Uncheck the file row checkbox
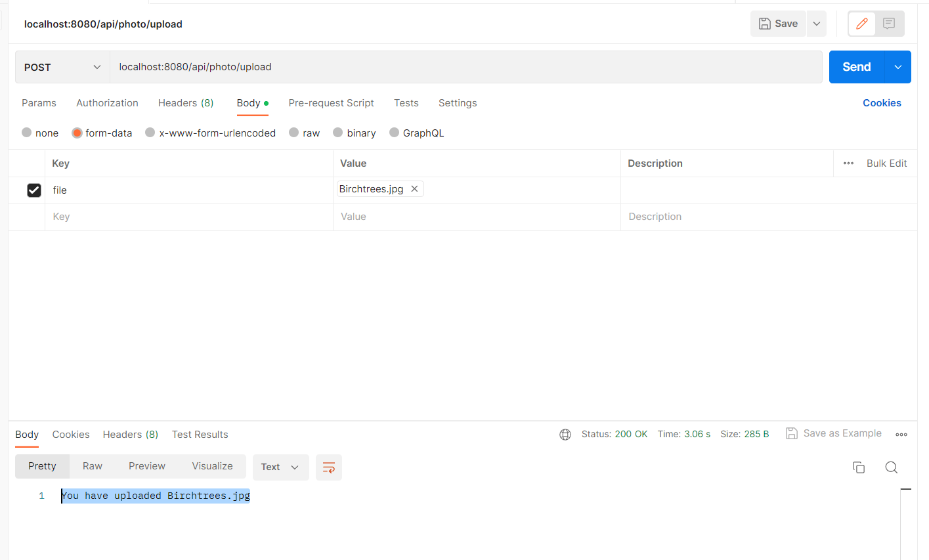Image resolution: width=929 pixels, height=560 pixels. point(34,190)
